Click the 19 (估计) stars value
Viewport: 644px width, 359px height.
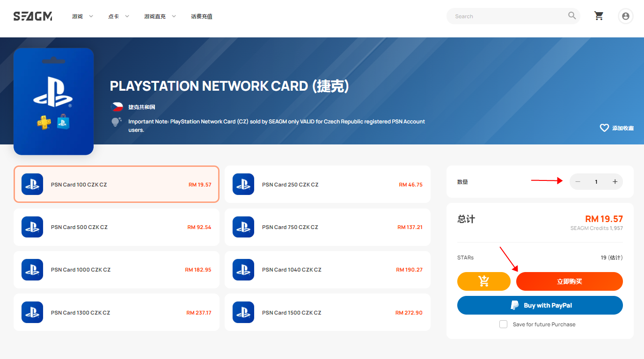tap(612, 258)
